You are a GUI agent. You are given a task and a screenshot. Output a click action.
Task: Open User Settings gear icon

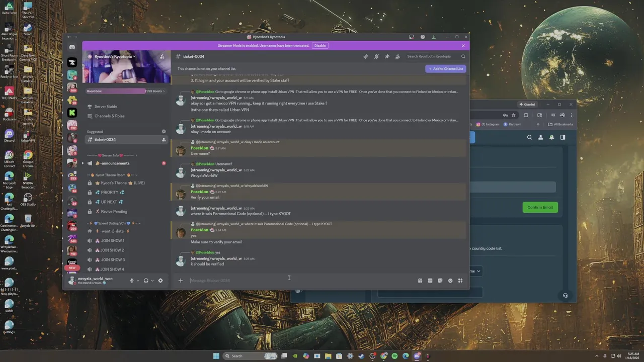[160, 281]
